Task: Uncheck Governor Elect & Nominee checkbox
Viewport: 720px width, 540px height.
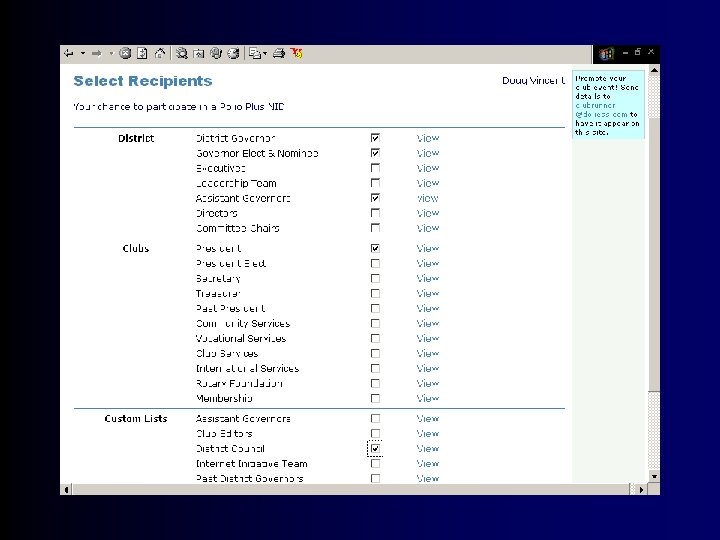Action: point(375,153)
